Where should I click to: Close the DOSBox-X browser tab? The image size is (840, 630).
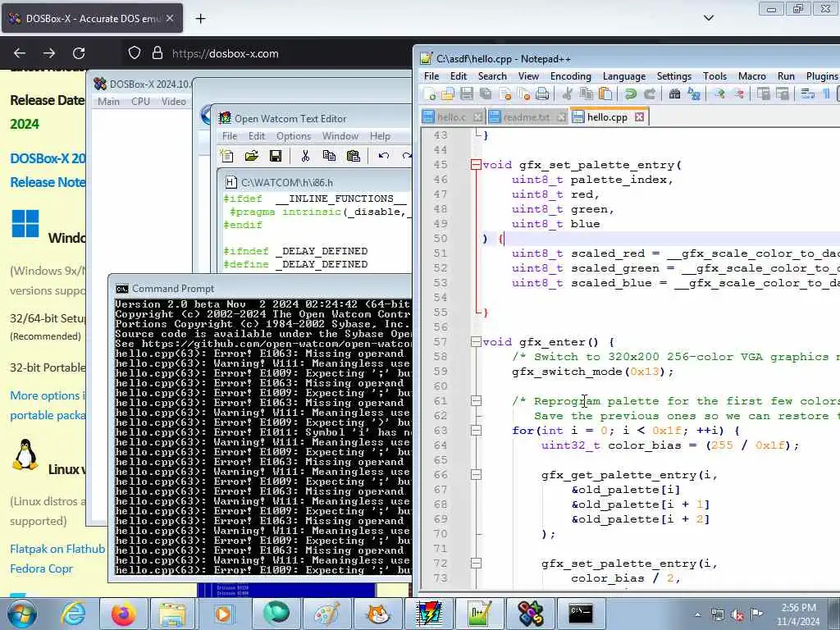click(x=170, y=18)
